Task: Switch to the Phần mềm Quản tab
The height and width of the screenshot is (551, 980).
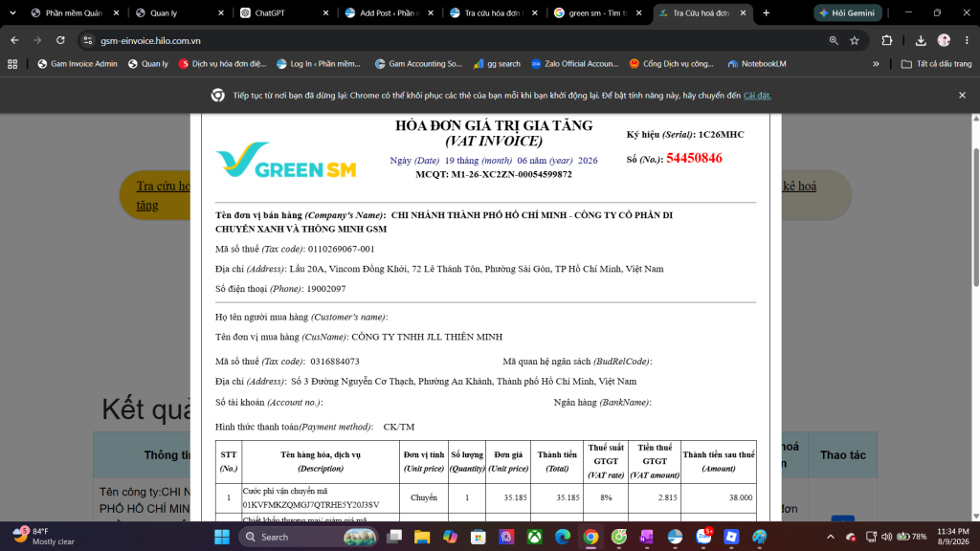Action: click(74, 13)
